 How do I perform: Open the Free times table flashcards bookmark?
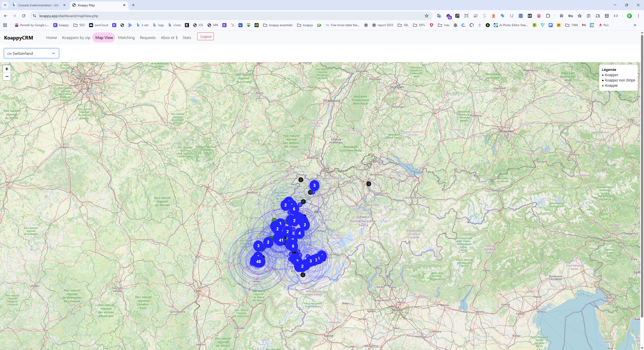point(343,25)
